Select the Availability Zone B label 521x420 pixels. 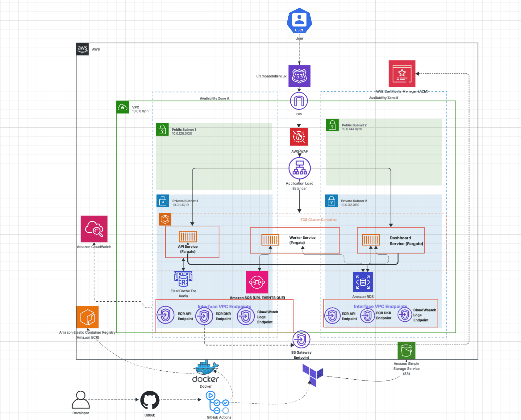coord(384,98)
